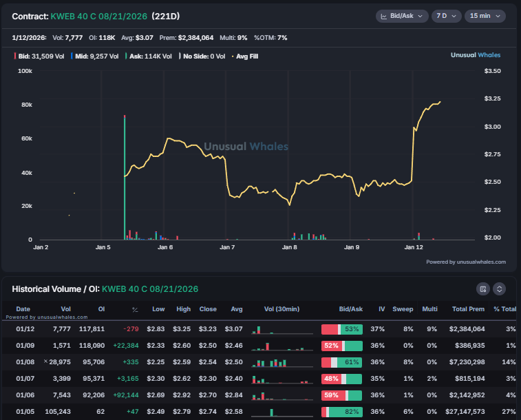521x420 pixels.
Task: Click the red Bid legend marker
Action: pos(14,55)
